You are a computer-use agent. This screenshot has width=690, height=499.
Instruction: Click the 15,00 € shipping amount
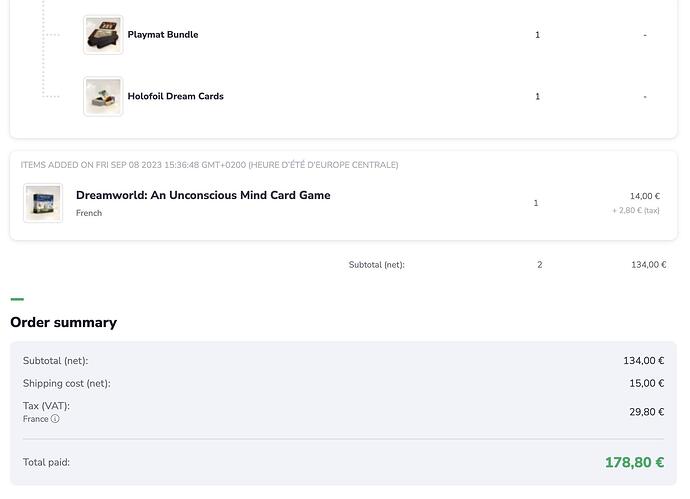(647, 383)
